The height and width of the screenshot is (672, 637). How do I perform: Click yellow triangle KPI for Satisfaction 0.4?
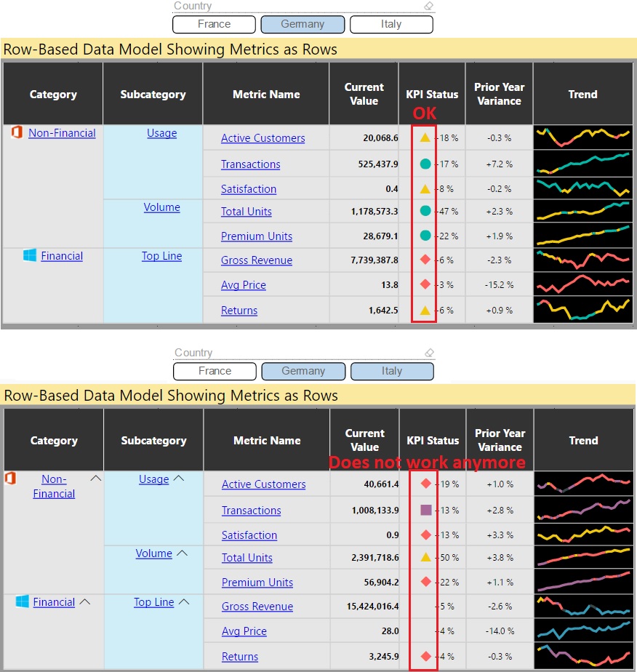(425, 188)
